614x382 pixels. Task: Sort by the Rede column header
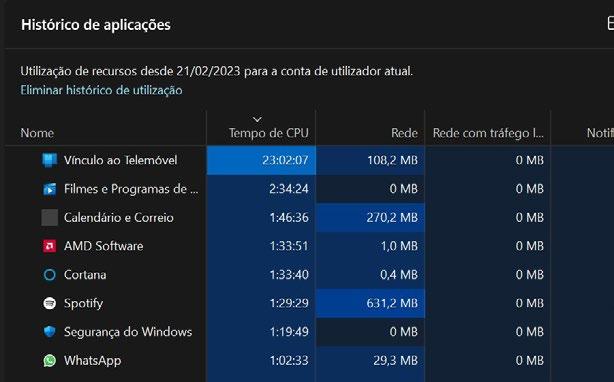point(404,133)
